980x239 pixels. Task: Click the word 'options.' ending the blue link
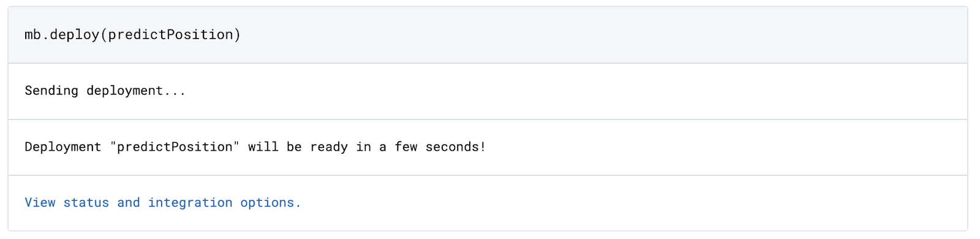pyautogui.click(x=271, y=203)
